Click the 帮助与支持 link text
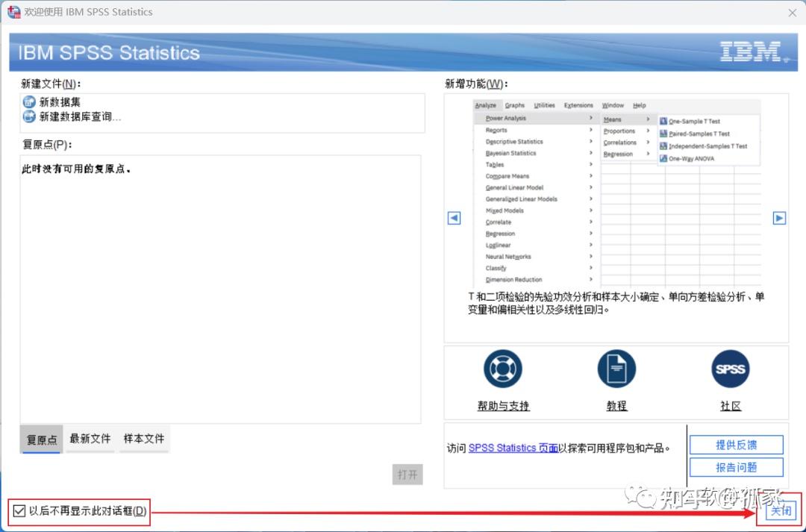Screen dimensions: 806x532 (503, 406)
